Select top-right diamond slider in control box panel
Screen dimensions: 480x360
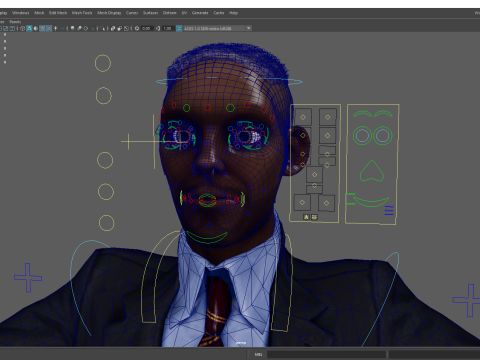pyautogui.click(x=328, y=117)
